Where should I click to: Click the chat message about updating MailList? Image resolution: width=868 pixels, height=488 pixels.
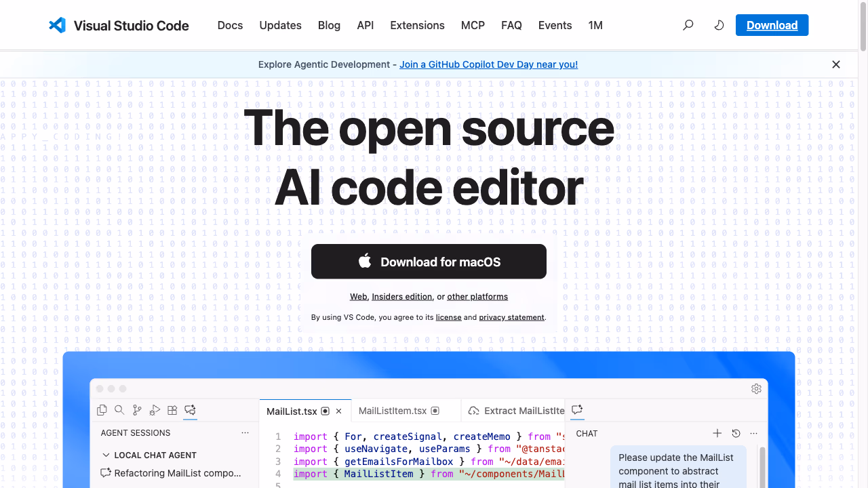point(678,467)
